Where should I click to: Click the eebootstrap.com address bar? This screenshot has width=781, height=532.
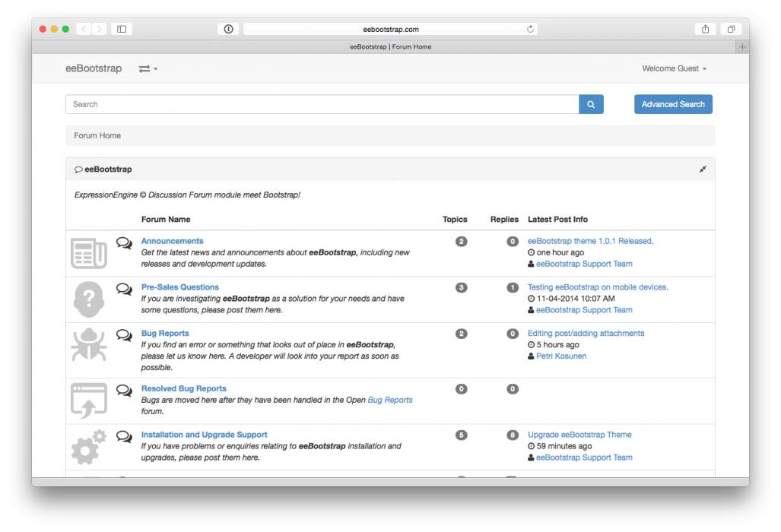click(x=391, y=30)
